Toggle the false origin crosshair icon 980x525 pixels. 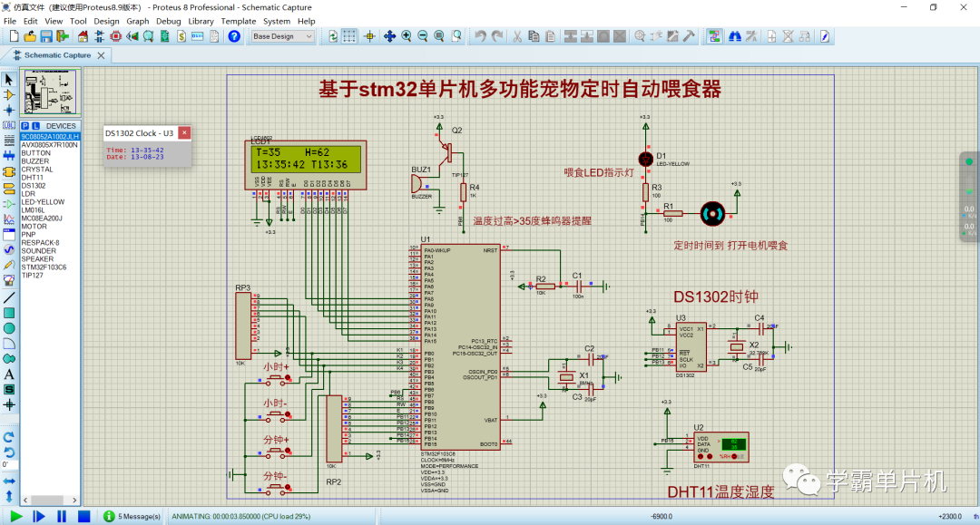[369, 36]
